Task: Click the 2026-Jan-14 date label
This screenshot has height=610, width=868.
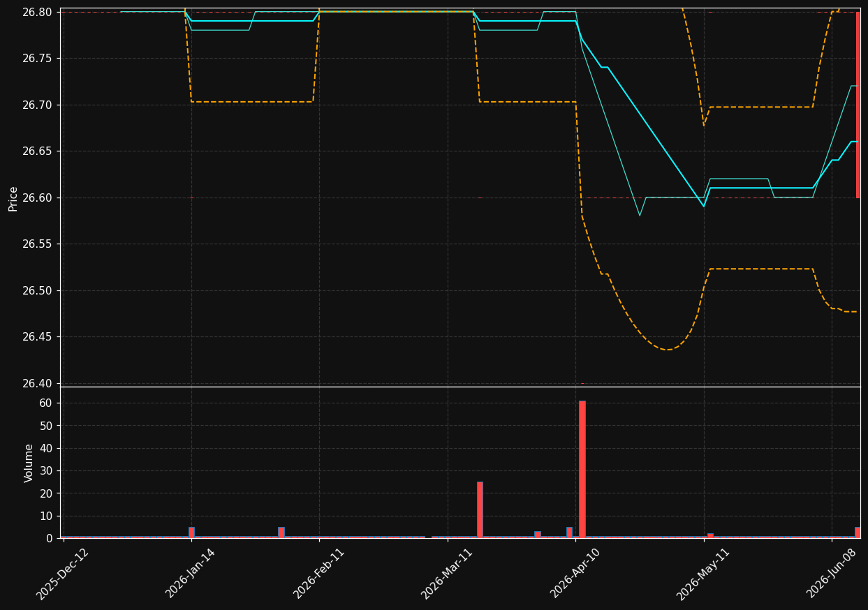Action: pos(191,573)
